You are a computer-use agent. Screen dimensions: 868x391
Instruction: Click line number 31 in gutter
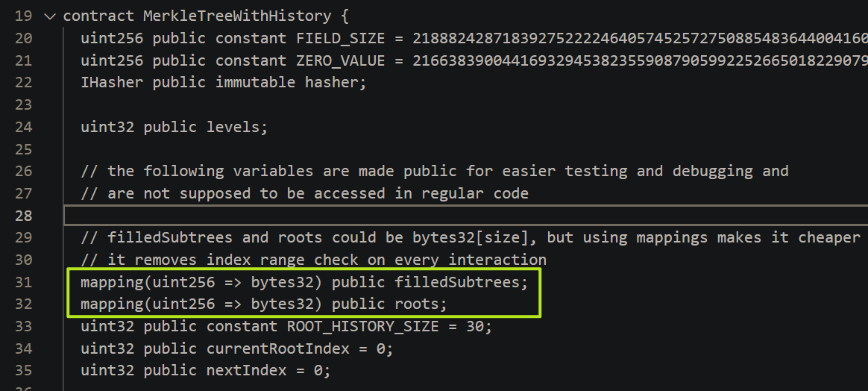click(x=23, y=282)
